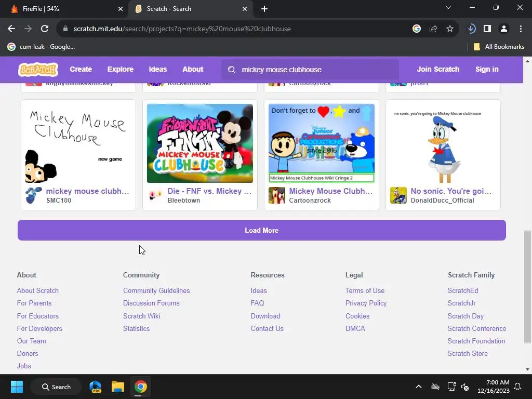Image resolution: width=532 pixels, height=399 pixels.
Task: Click DonaldDucc_Official's user avatar icon
Action: pyautogui.click(x=398, y=195)
